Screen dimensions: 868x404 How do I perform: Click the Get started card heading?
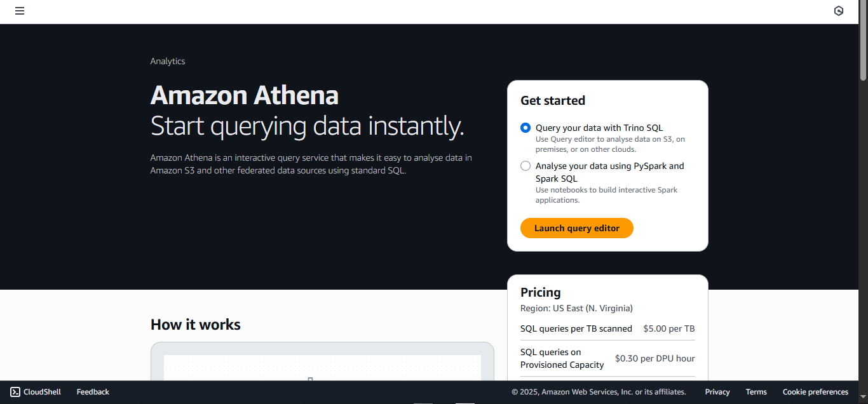[x=553, y=100]
